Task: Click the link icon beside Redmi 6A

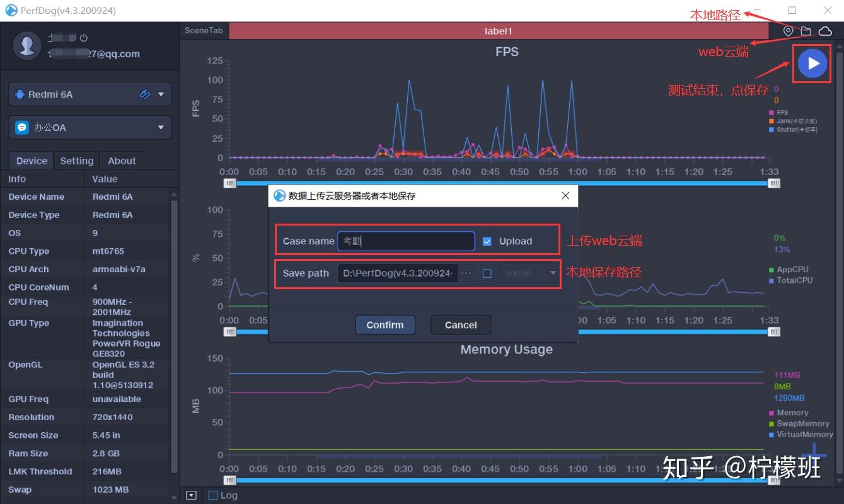Action: click(145, 94)
